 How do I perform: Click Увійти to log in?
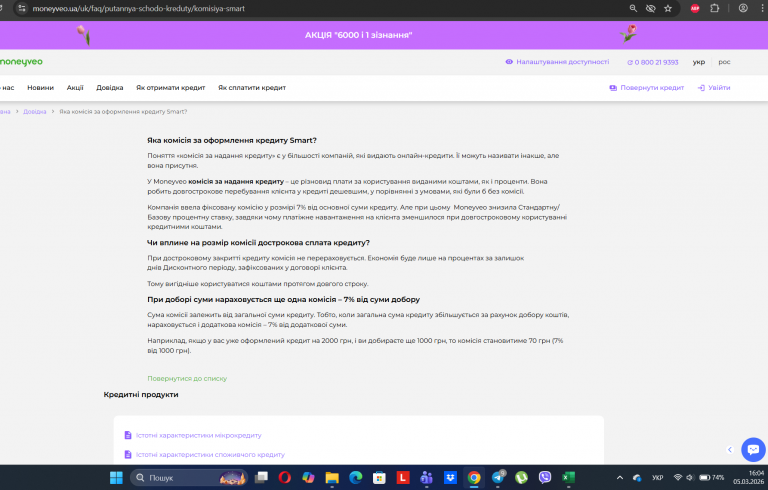tap(714, 88)
